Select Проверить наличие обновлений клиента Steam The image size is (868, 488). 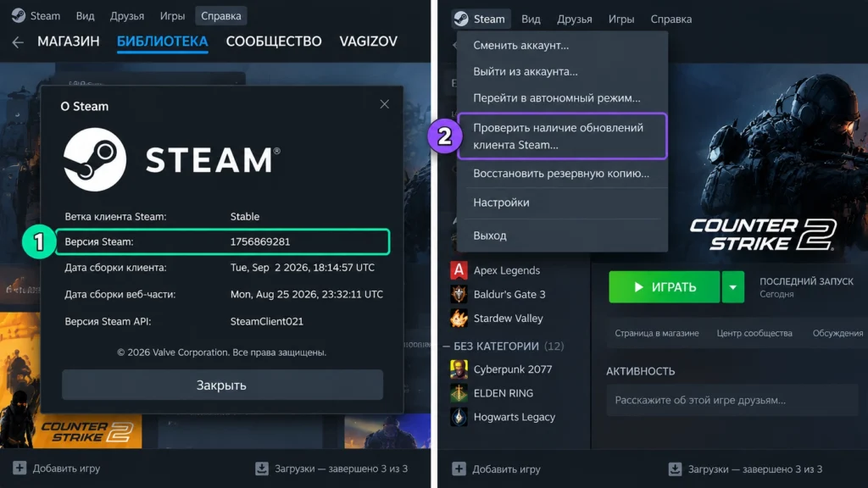pyautogui.click(x=563, y=136)
